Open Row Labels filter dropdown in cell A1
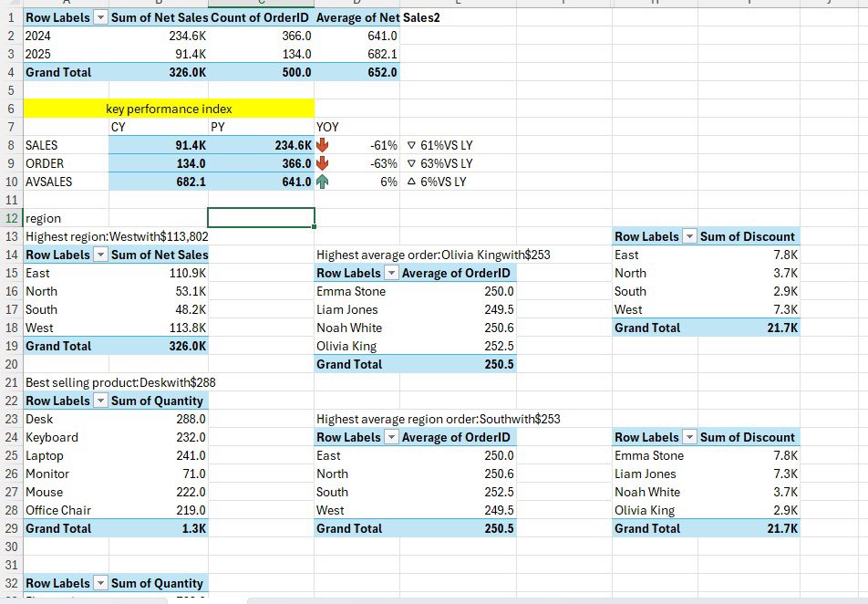Viewport: 868px width, 604px height. [x=100, y=17]
